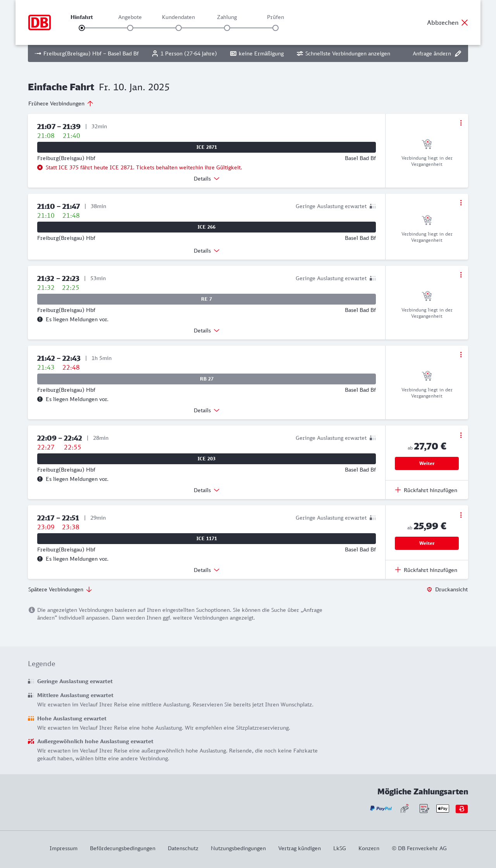
Task: Open three-dot menu for ICE 203 connection
Action: (x=461, y=435)
